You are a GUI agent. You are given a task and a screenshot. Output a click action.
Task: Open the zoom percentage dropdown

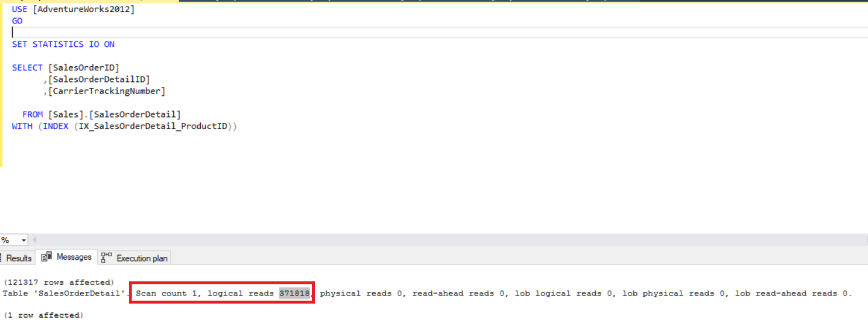tap(23, 240)
